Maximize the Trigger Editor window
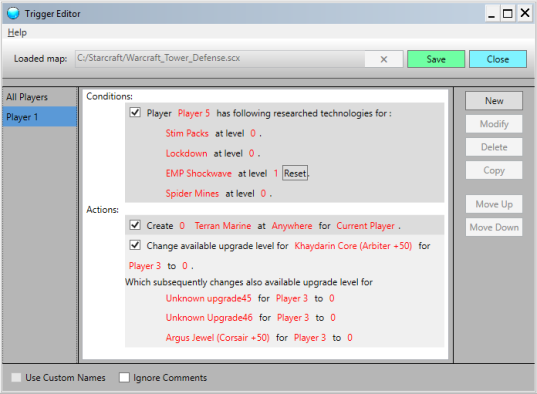Image resolution: width=537 pixels, height=394 pixels. (508, 14)
